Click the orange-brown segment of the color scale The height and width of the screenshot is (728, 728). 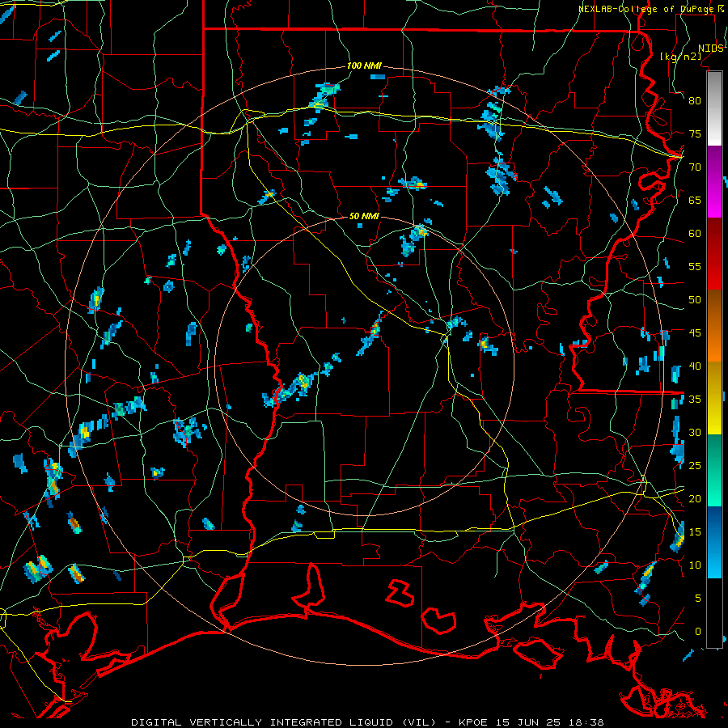(714, 326)
